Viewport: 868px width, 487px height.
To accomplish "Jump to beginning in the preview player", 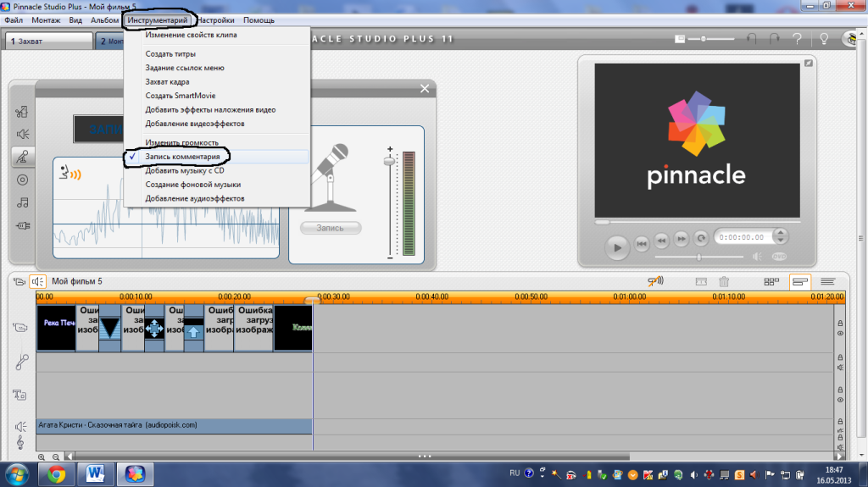I will pyautogui.click(x=642, y=244).
